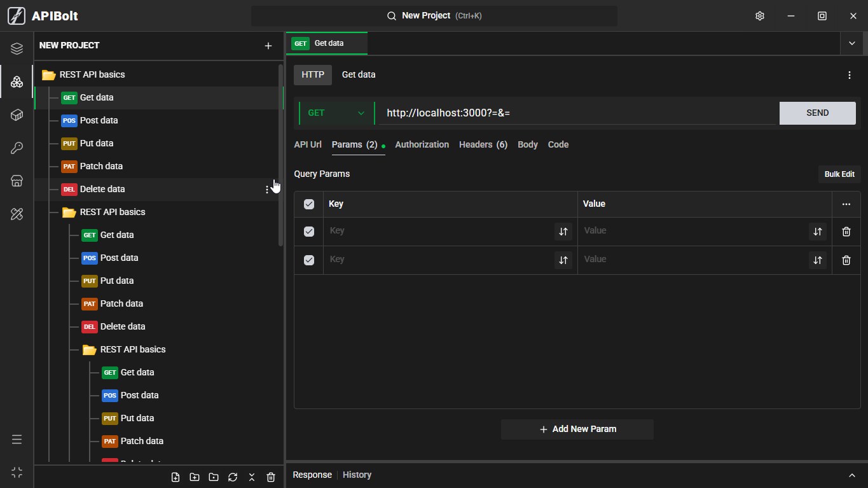This screenshot has height=488, width=868.
Task: Toggle the header select-all params checkbox
Action: 309,204
